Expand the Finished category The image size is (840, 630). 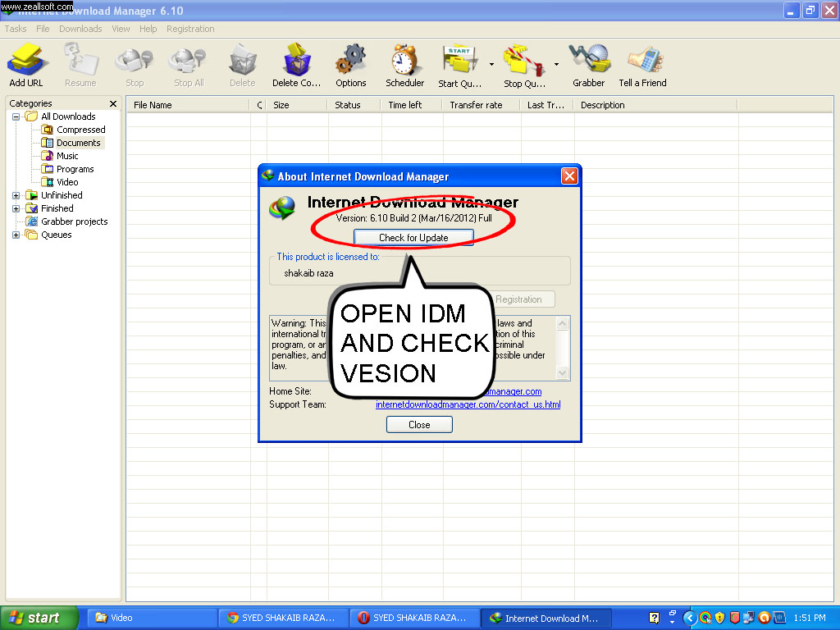[x=16, y=209]
